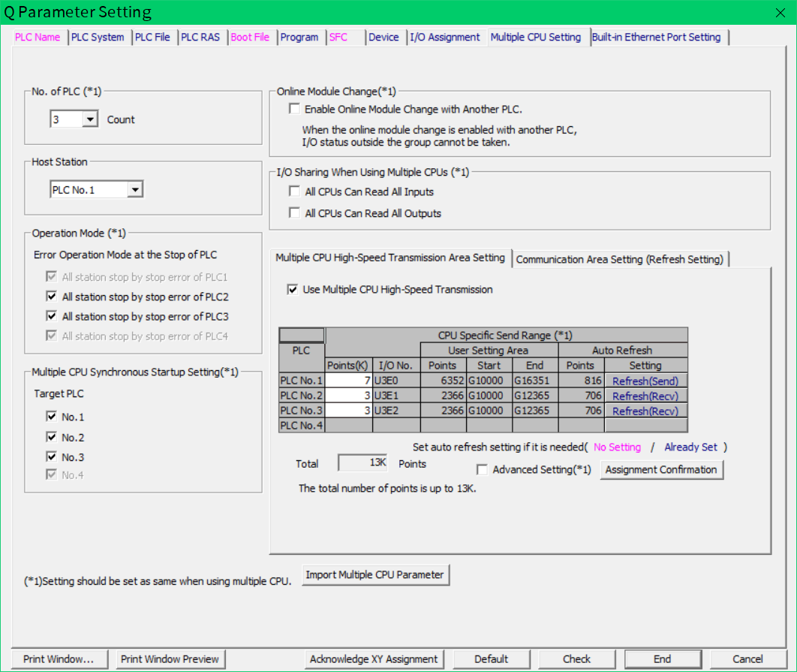The height and width of the screenshot is (672, 797).
Task: Toggle Use Multiple CPU High-Speed Transmission
Action: pyautogui.click(x=293, y=289)
